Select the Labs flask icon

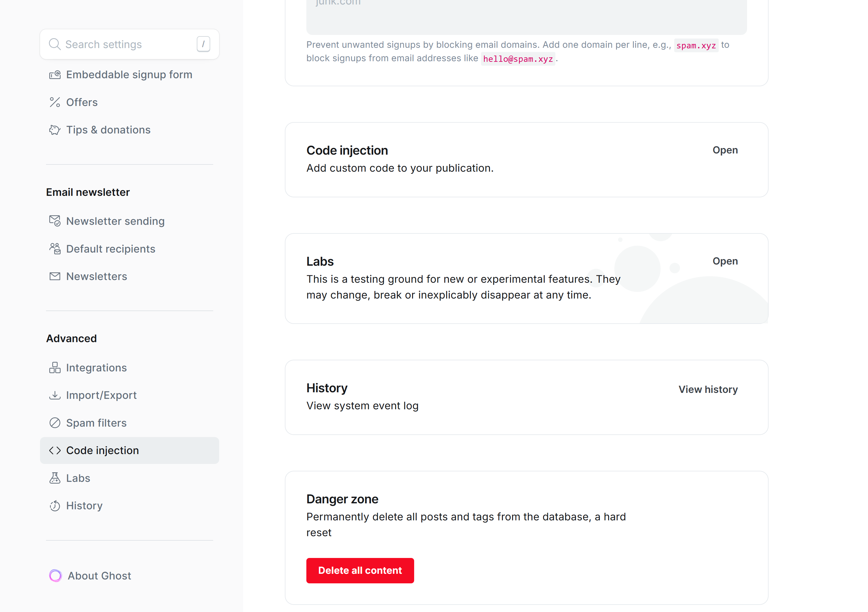pos(55,478)
